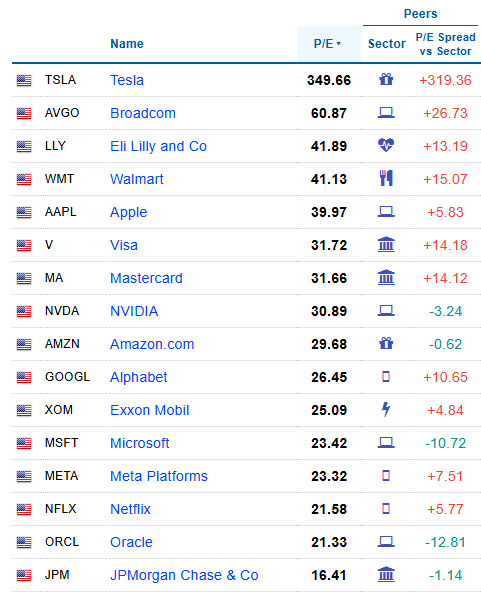Click the US flag beside TSLA
The width and height of the screenshot is (481, 596).
pos(24,80)
